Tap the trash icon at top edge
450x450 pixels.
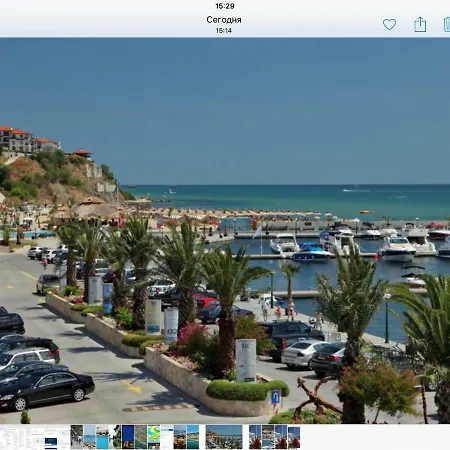447,24
